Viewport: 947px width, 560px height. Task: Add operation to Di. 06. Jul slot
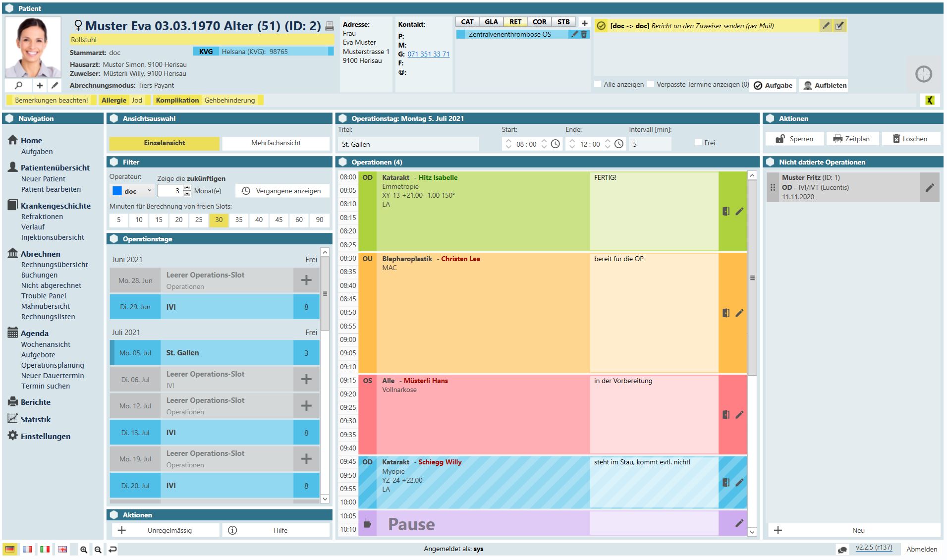pyautogui.click(x=306, y=379)
